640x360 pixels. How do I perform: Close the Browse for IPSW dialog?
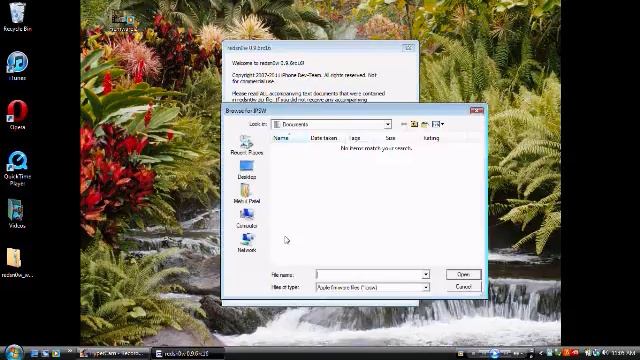click(476, 110)
